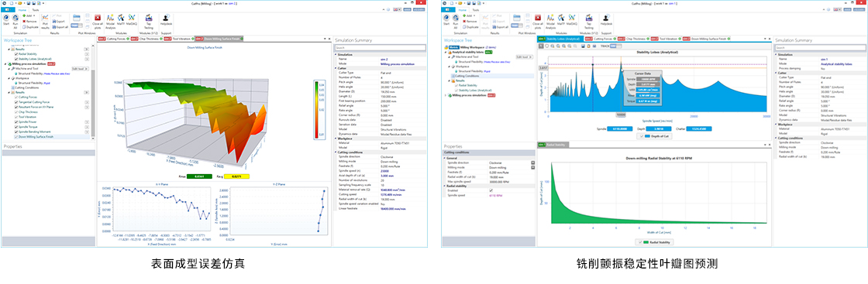Toggle Tangential Cutting Force checkbox

(x=16, y=102)
